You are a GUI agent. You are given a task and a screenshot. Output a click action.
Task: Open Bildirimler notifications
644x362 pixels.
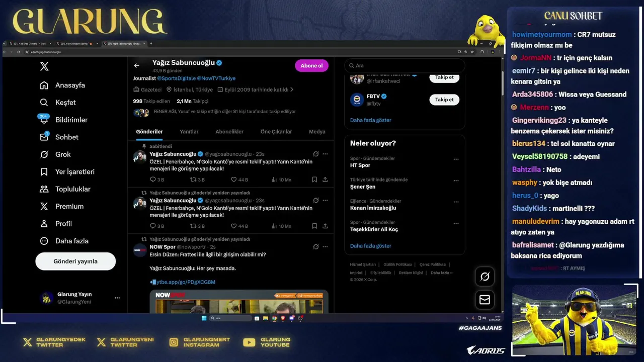tap(63, 120)
